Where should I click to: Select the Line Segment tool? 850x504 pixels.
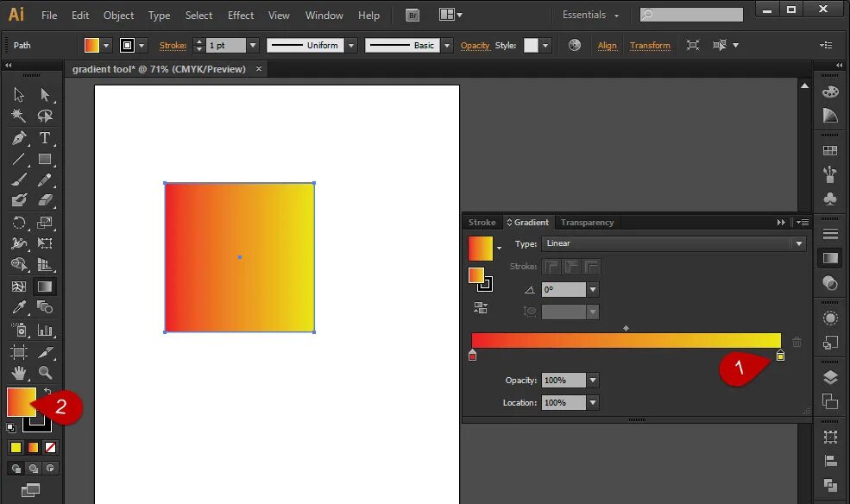point(19,159)
